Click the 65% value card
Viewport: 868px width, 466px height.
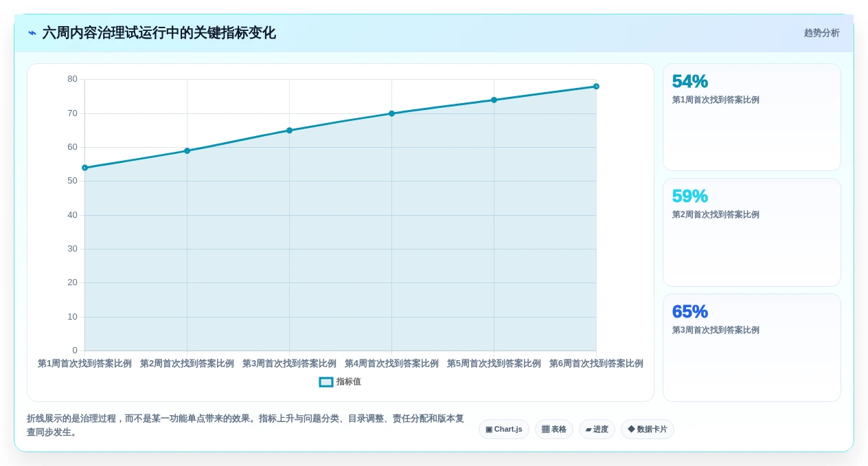(752, 348)
